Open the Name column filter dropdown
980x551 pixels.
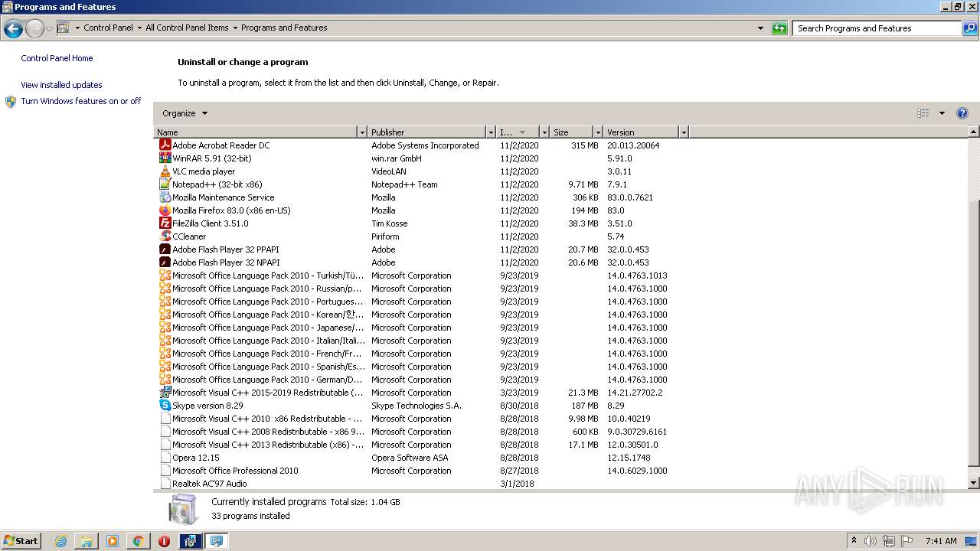tap(362, 132)
